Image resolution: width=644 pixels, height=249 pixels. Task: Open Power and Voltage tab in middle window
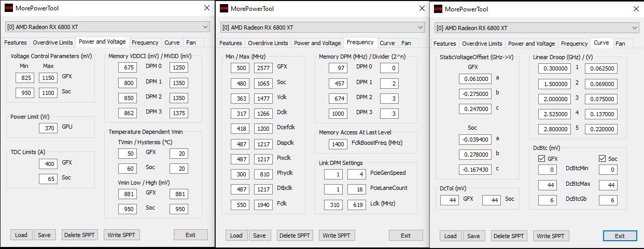point(317,43)
